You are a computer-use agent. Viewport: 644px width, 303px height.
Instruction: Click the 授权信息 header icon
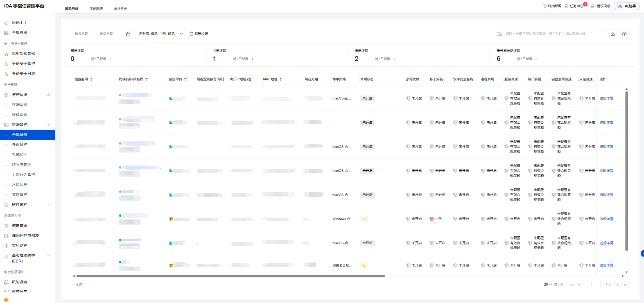[x=593, y=6]
